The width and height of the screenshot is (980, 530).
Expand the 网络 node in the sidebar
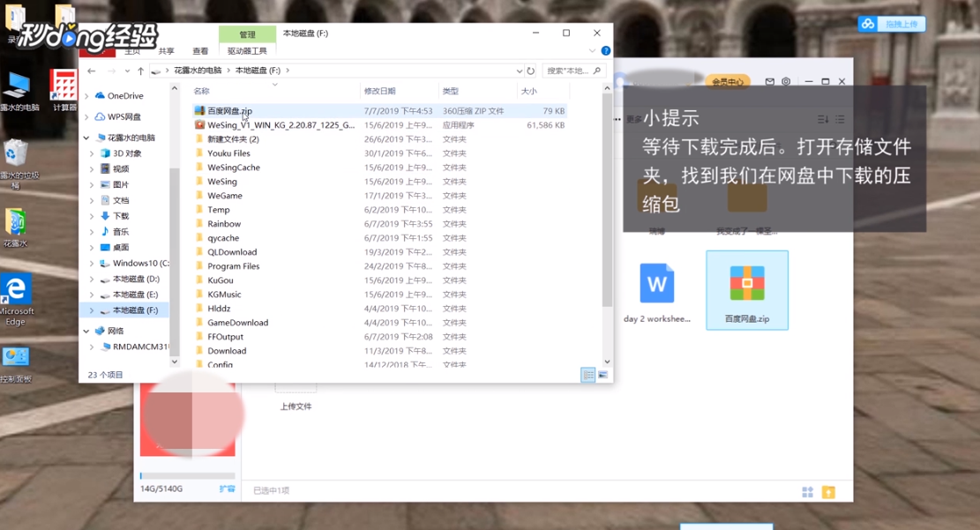pos(86,332)
